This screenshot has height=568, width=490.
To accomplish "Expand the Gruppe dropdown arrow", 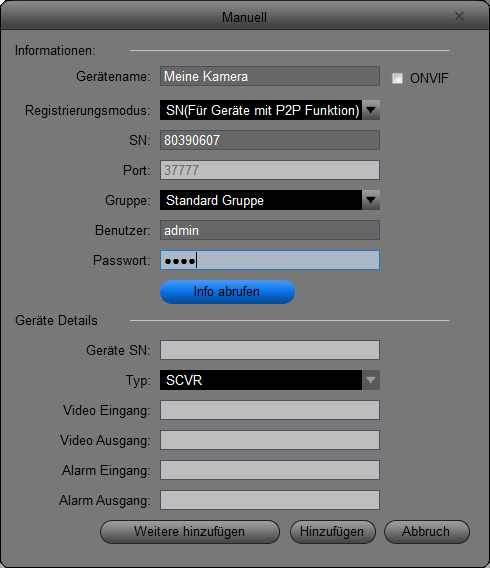I will tap(371, 200).
